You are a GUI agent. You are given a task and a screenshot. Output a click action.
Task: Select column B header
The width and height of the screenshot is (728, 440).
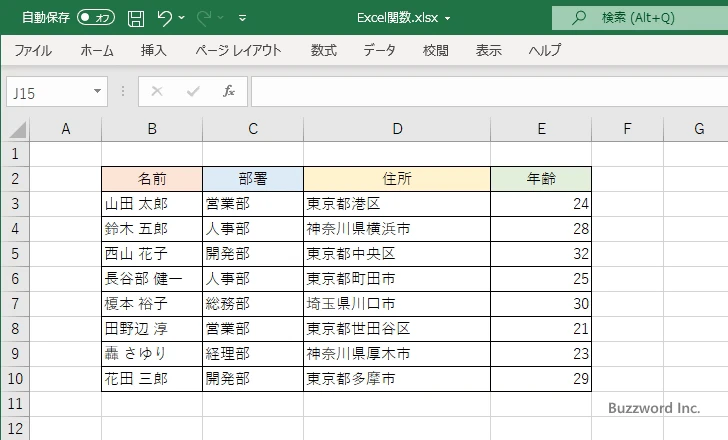click(152, 129)
